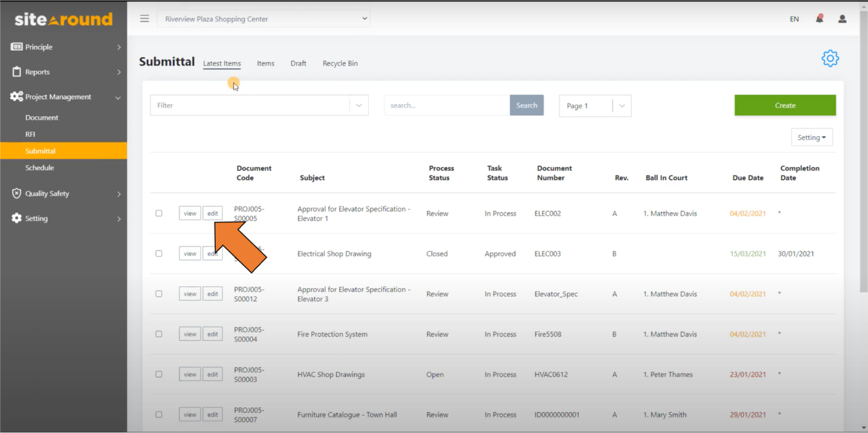Open the Setting dropdown button
This screenshot has width=868, height=433.
coord(812,138)
